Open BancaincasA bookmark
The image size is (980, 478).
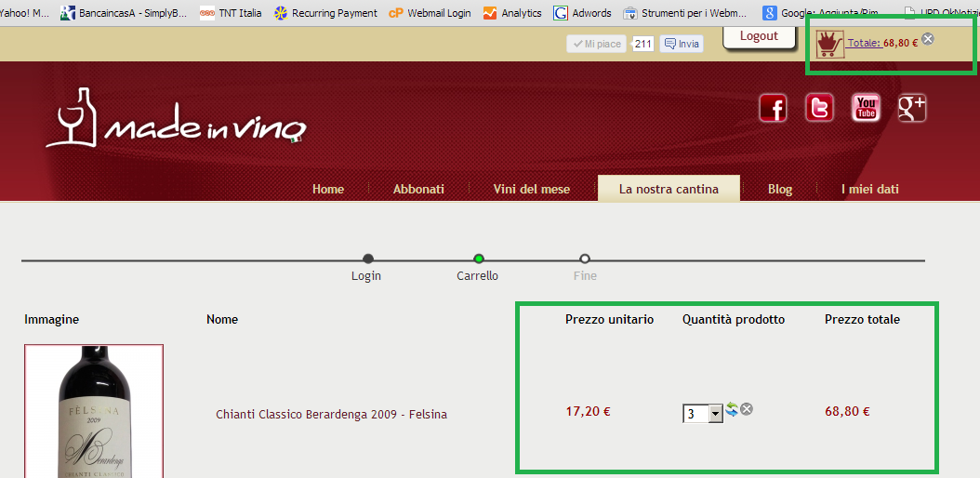click(124, 12)
